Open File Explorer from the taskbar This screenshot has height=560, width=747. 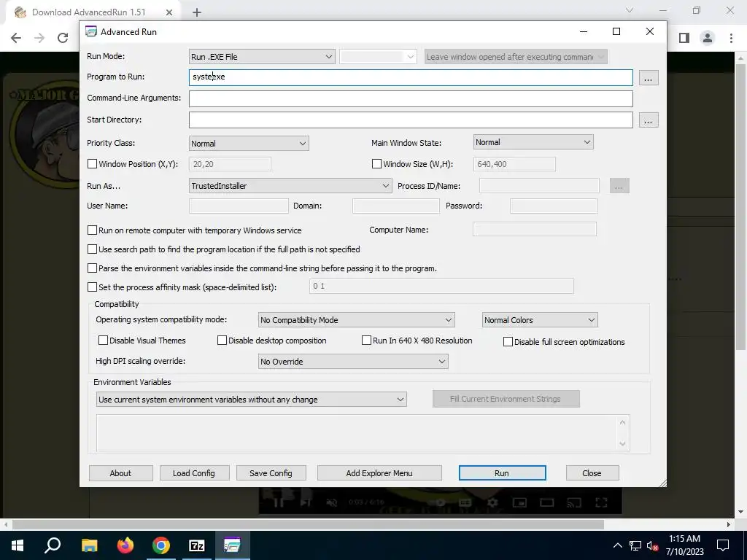point(89,545)
